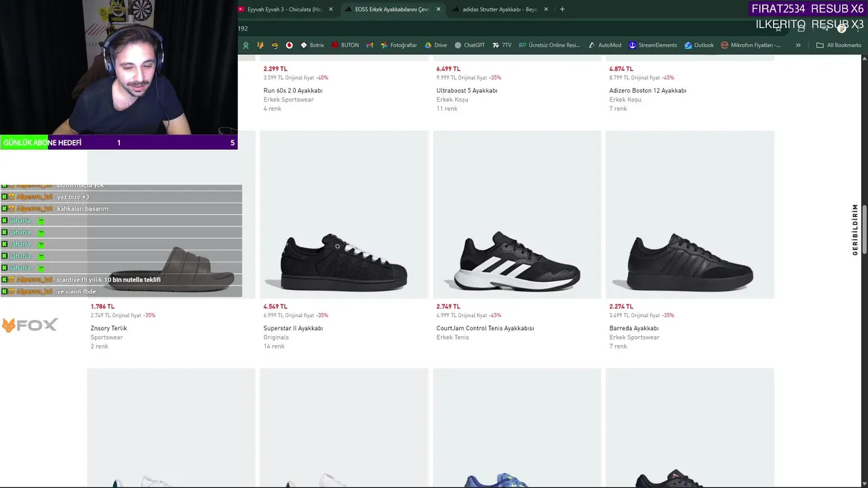
Task: Open the BUTON bookmark
Action: (345, 45)
